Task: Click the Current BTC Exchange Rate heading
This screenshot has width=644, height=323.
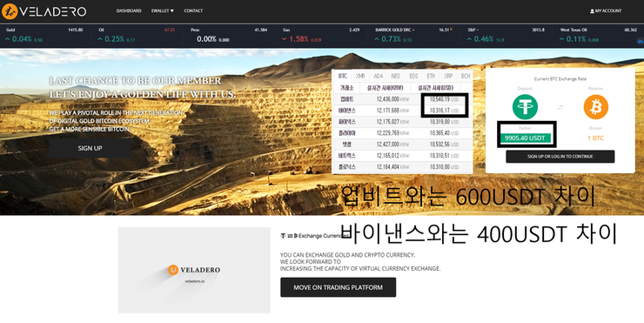Action: (x=560, y=79)
